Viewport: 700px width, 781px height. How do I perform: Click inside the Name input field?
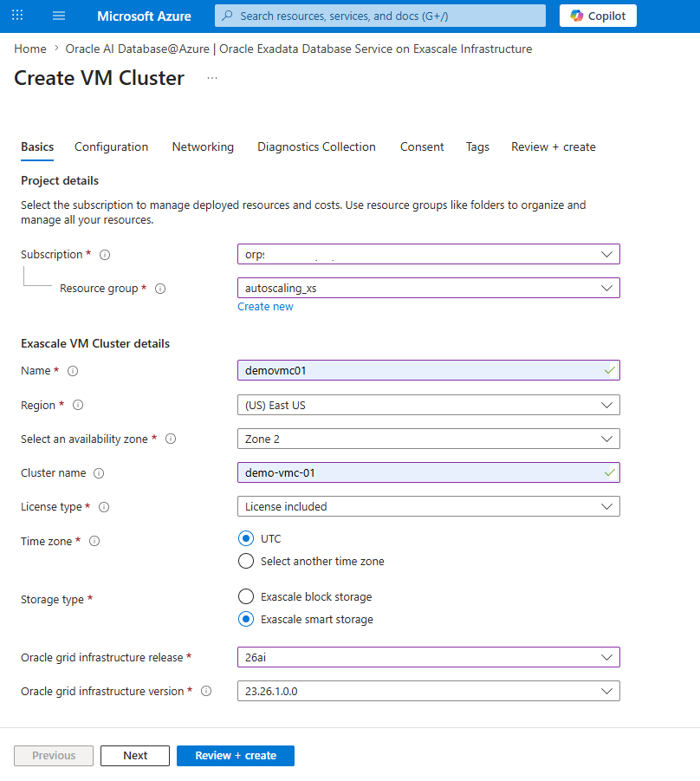coord(428,370)
